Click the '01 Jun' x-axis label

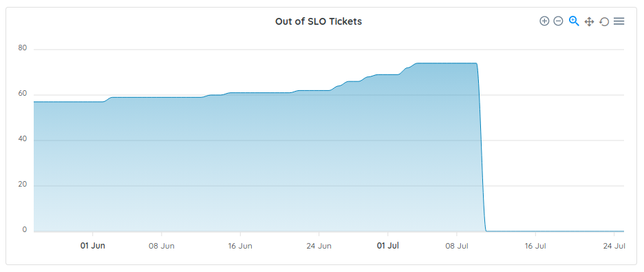pyautogui.click(x=92, y=246)
